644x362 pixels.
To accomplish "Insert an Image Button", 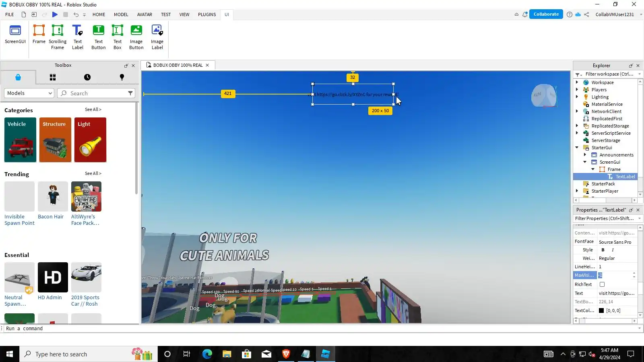I will pos(136,37).
